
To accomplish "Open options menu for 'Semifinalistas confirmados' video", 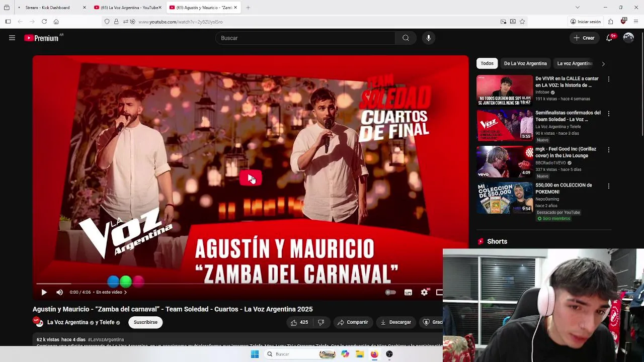I will click(609, 114).
